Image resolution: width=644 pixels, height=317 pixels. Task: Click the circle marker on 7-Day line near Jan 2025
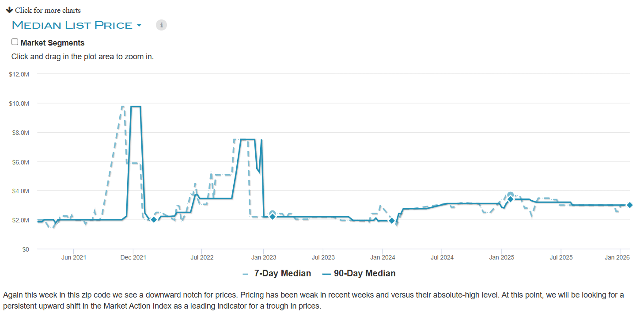coord(511,195)
